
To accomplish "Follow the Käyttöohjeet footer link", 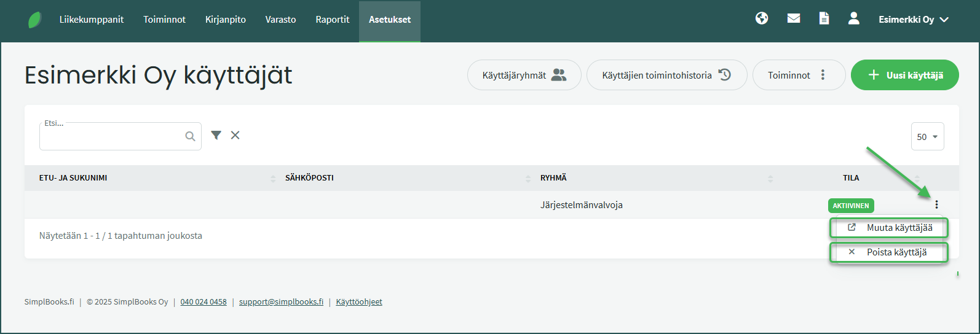I will (359, 302).
